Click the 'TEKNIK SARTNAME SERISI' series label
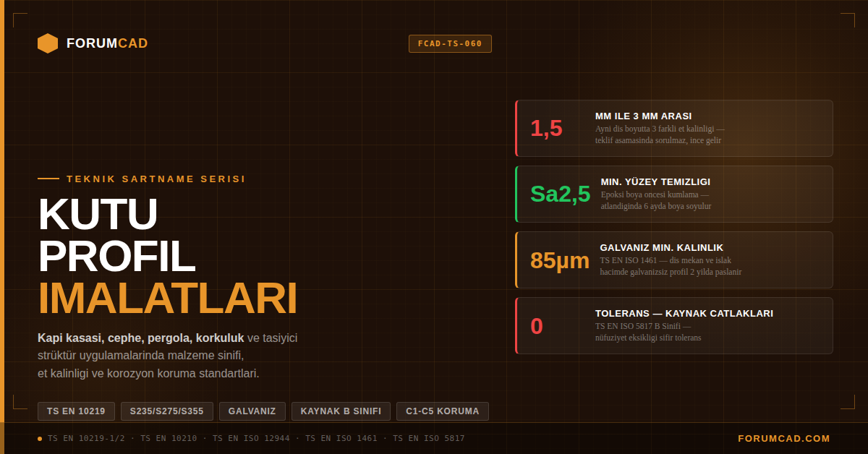The image size is (868, 454). 156,179
